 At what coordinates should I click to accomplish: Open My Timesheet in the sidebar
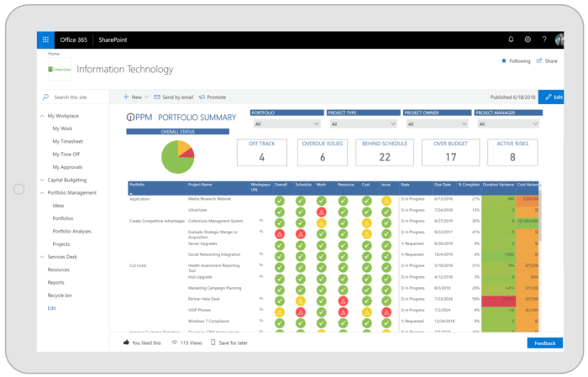pos(68,141)
